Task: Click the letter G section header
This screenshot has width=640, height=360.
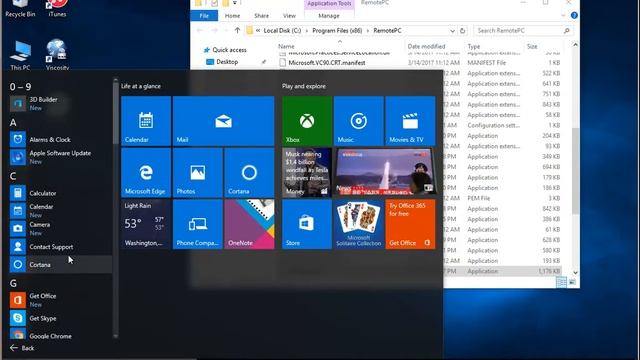Action: [13, 283]
